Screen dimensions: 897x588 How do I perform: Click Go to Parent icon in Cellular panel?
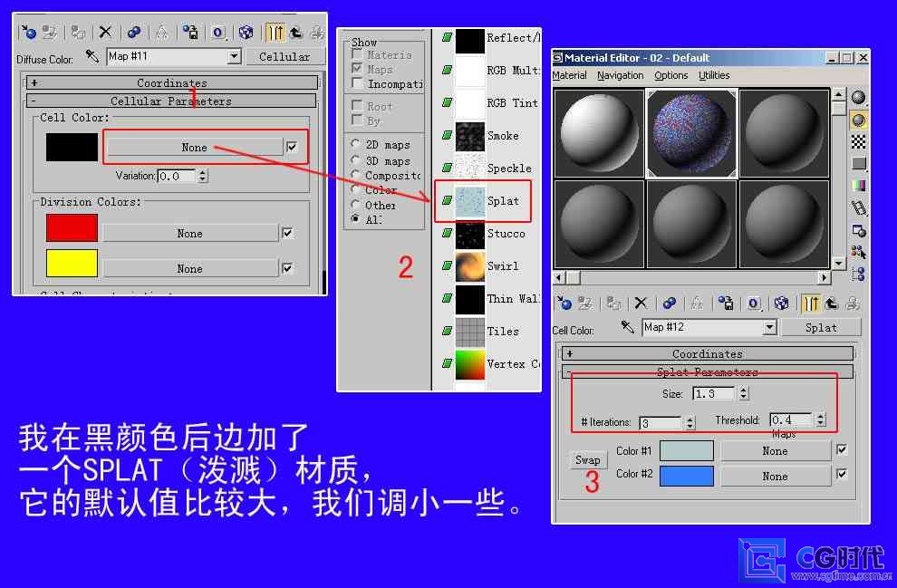(296, 32)
